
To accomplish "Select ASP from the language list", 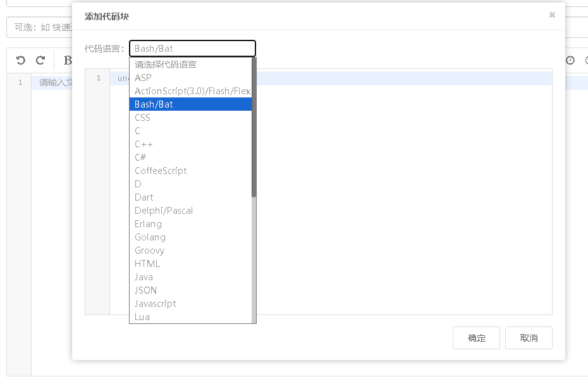I will click(144, 78).
